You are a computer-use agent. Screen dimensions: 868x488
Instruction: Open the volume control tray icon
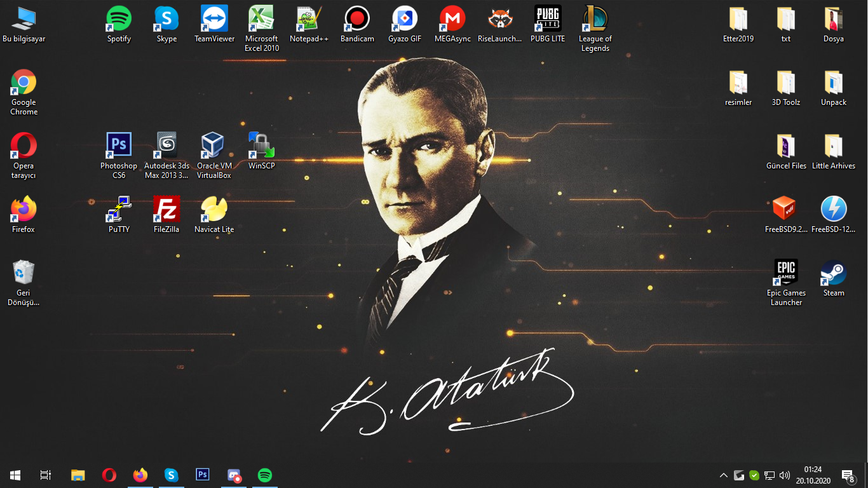pyautogui.click(x=785, y=475)
